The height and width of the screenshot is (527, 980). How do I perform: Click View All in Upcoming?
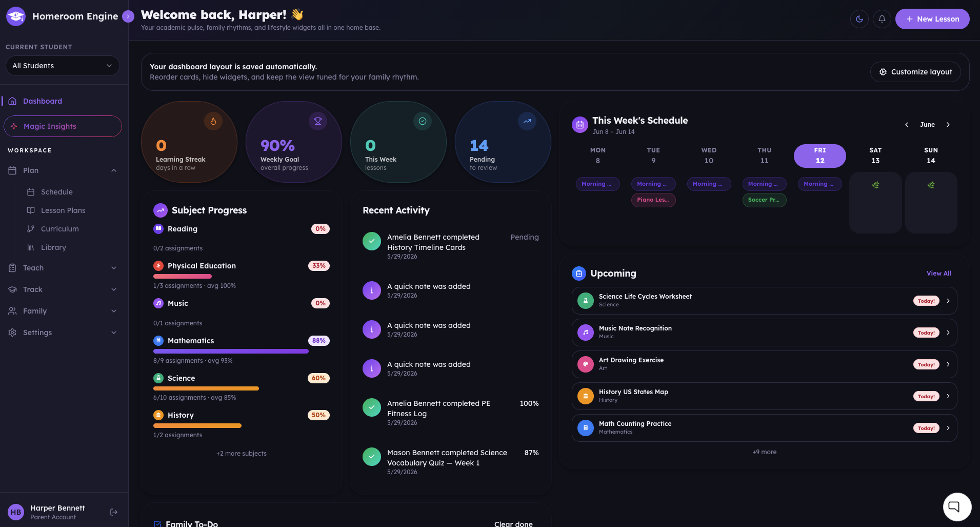pyautogui.click(x=938, y=274)
